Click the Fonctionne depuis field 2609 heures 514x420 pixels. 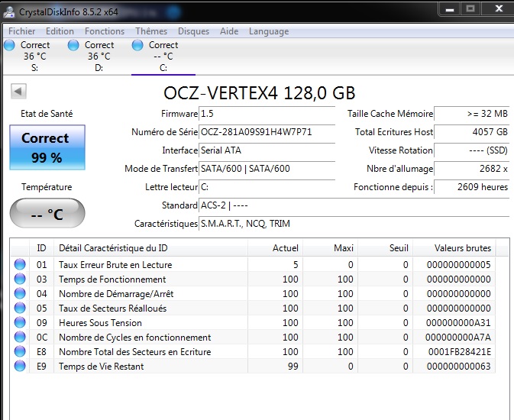tap(472, 187)
